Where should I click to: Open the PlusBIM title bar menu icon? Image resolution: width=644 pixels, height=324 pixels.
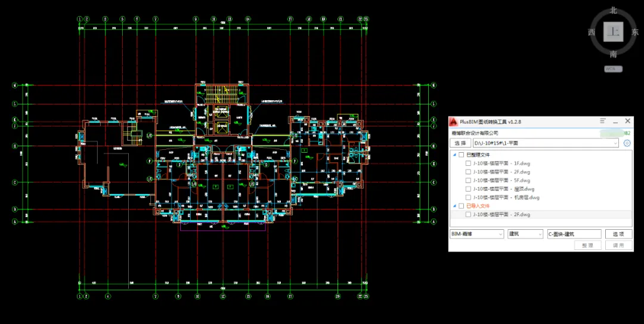(x=602, y=121)
